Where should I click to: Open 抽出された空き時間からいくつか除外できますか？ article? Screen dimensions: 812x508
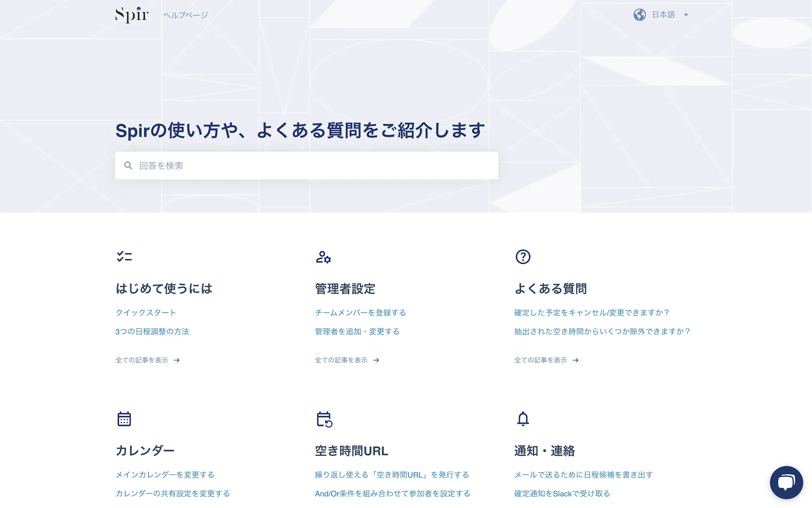pos(603,331)
